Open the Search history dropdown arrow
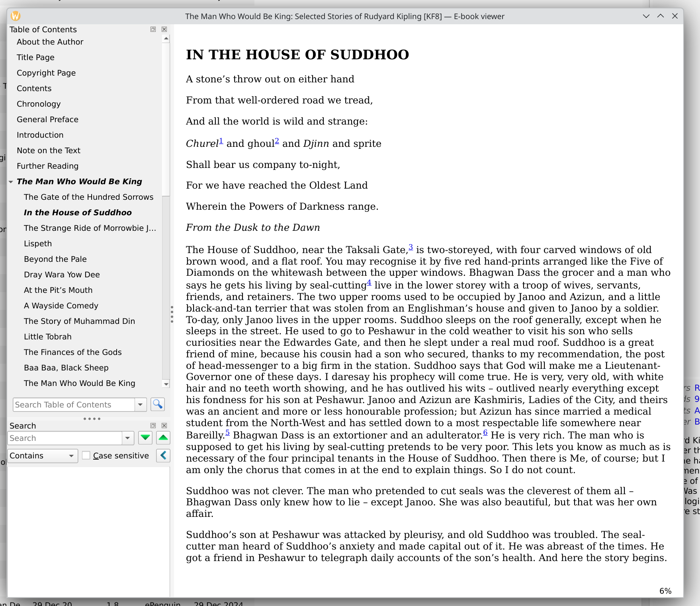This screenshot has height=606, width=700. 127,438
